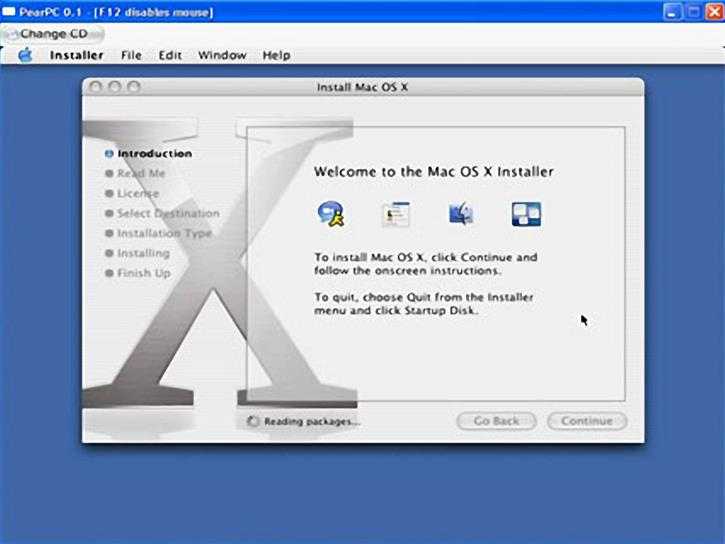Click the Install Mac OS X window title

[x=362, y=87]
